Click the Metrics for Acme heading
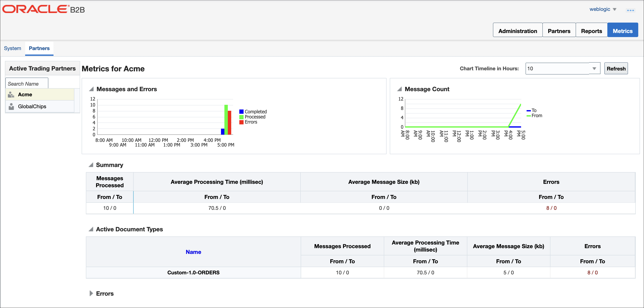Screen dimensions: 644x308 113,69
